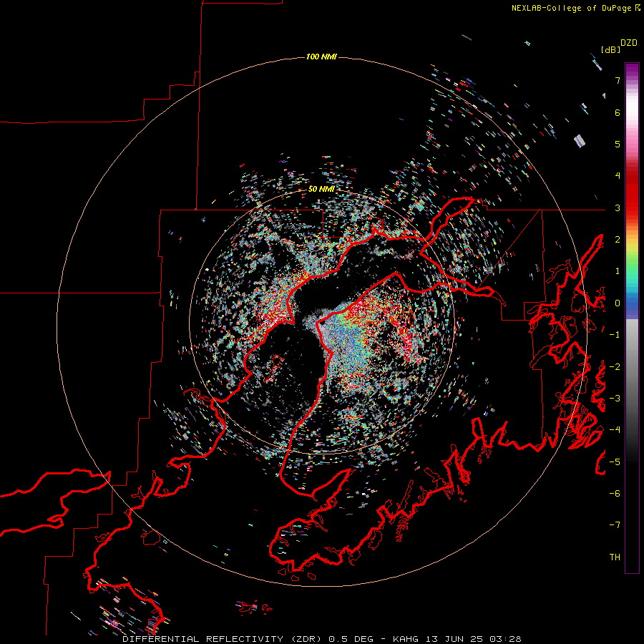Click the red section of color bar
644x644 pixels.
632,191
